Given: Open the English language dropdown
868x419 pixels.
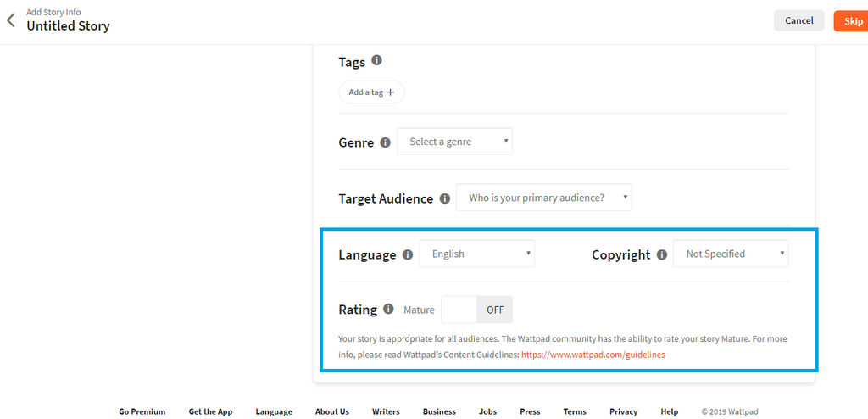Looking at the screenshot, I should point(477,254).
